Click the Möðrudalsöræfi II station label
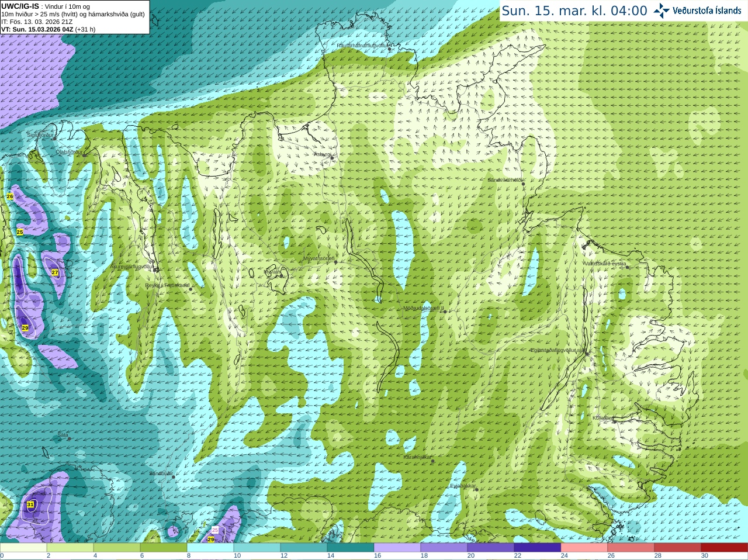 (424, 308)
